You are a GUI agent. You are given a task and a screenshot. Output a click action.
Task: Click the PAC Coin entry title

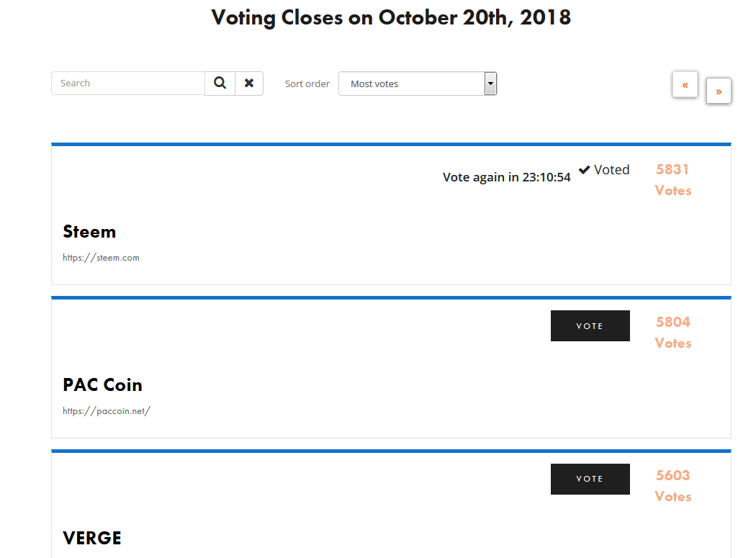[x=103, y=385]
